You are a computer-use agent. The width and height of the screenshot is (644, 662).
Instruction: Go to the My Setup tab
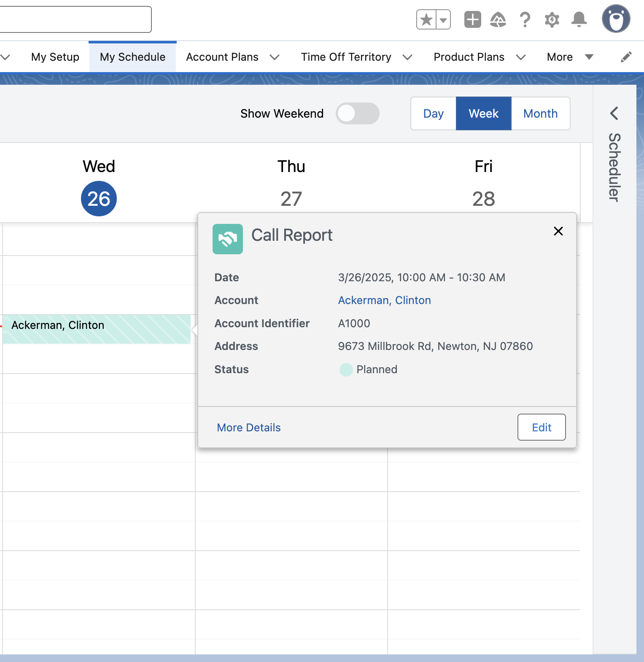pyautogui.click(x=55, y=57)
